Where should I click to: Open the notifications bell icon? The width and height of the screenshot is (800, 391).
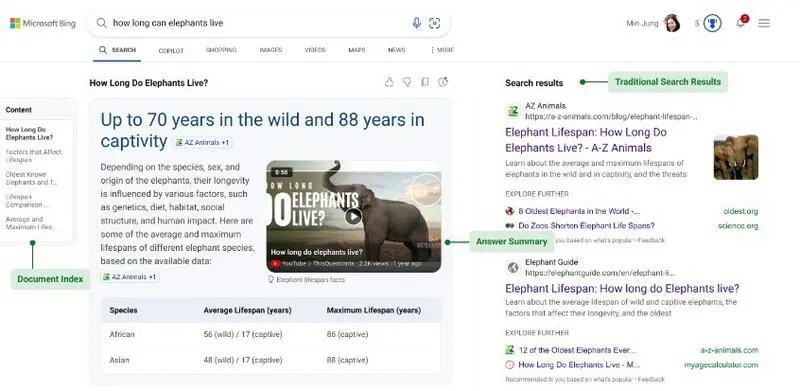click(741, 22)
